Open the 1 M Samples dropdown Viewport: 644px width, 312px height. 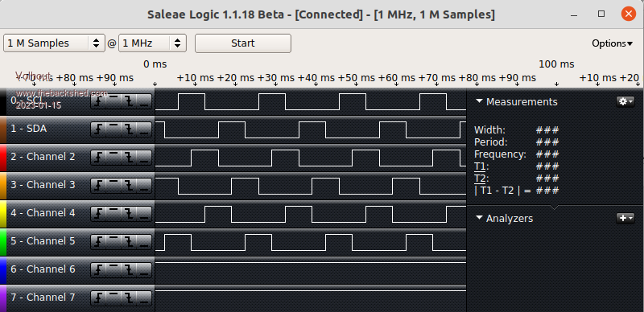point(54,43)
